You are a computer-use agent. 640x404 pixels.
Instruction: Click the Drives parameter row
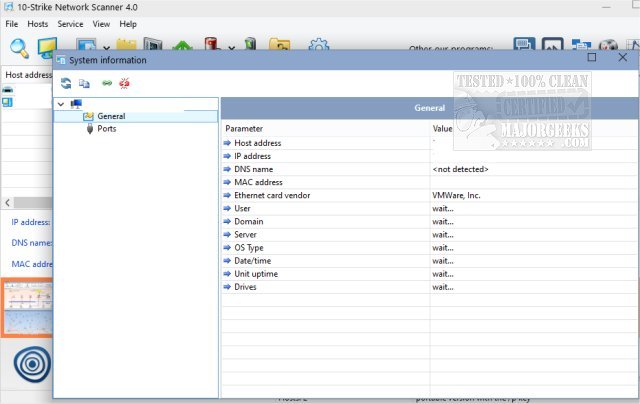[x=429, y=287]
